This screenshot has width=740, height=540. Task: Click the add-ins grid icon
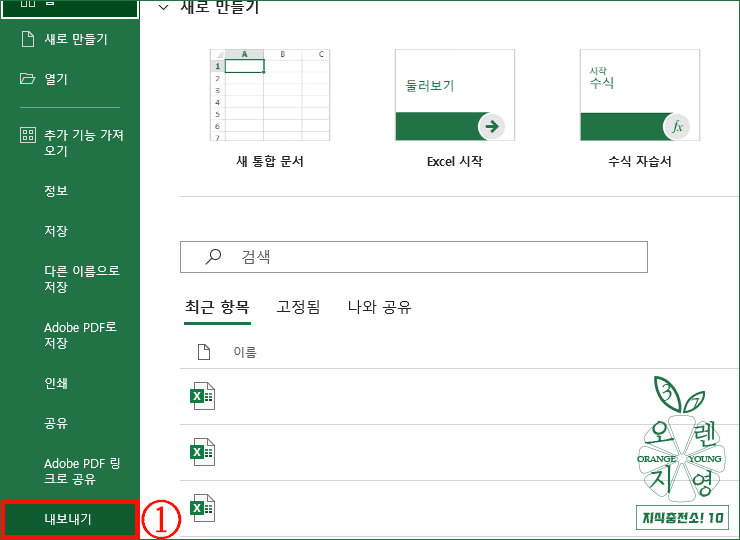(28, 135)
